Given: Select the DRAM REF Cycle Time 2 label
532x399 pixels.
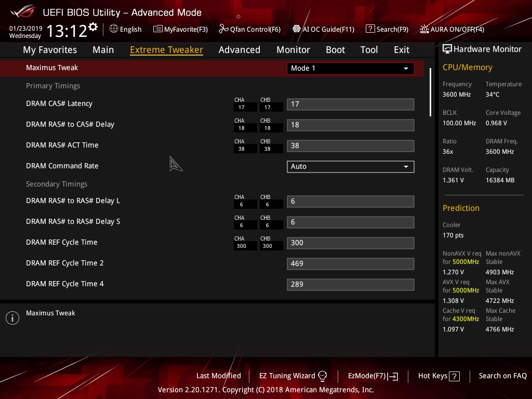Looking at the screenshot, I should pyautogui.click(x=65, y=263).
